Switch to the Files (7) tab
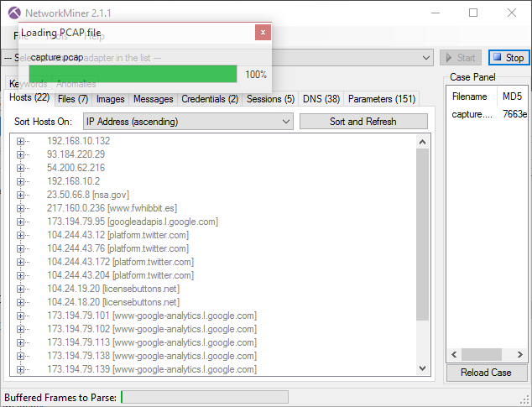This screenshot has height=407, width=532. coord(74,99)
